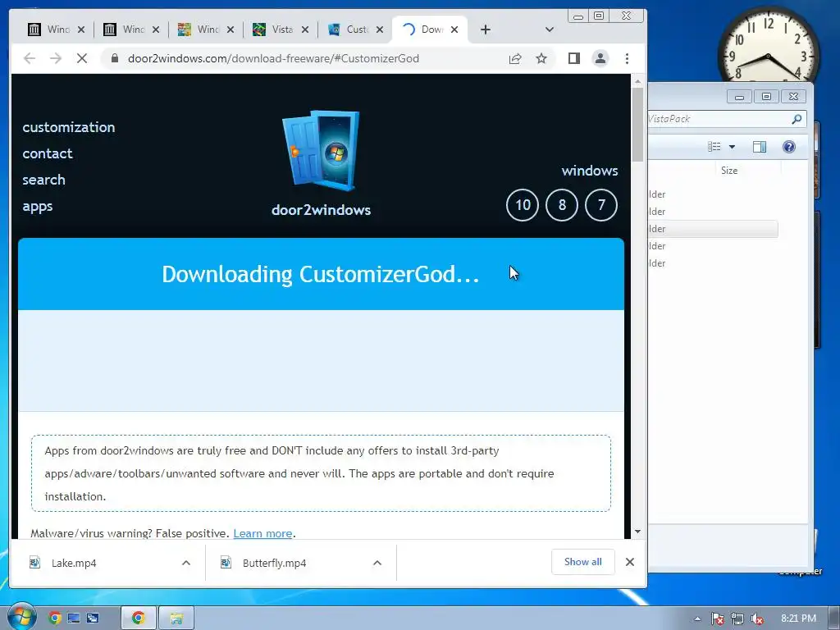Screen dimensions: 840x630
Task: Open the taskbar clock 8:21 PM
Action: point(798,619)
